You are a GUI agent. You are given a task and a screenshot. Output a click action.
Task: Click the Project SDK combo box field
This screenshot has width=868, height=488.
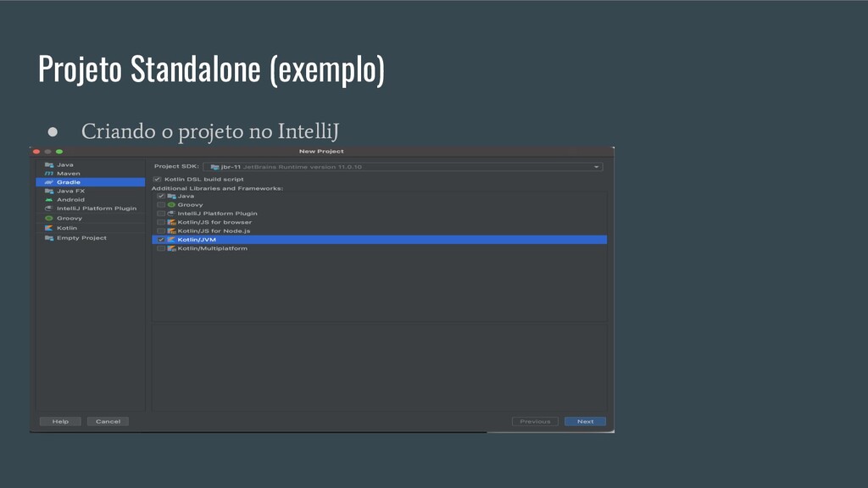pyautogui.click(x=403, y=167)
